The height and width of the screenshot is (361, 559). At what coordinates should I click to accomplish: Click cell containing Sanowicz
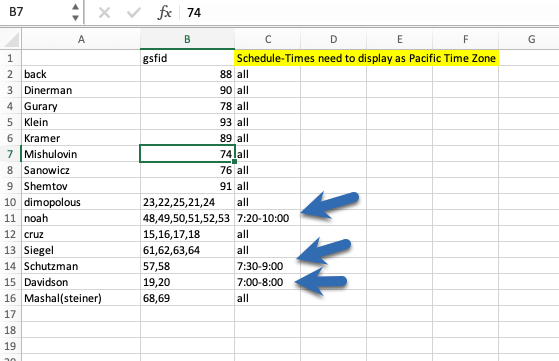coord(81,170)
